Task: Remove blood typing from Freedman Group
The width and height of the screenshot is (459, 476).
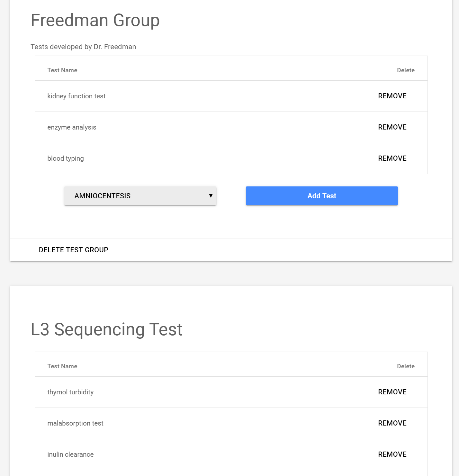Action: point(392,158)
